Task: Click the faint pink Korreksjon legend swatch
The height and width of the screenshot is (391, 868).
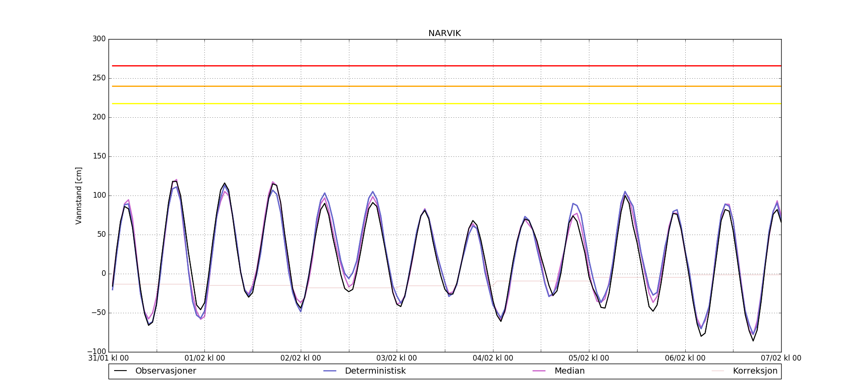Action: 718,371
